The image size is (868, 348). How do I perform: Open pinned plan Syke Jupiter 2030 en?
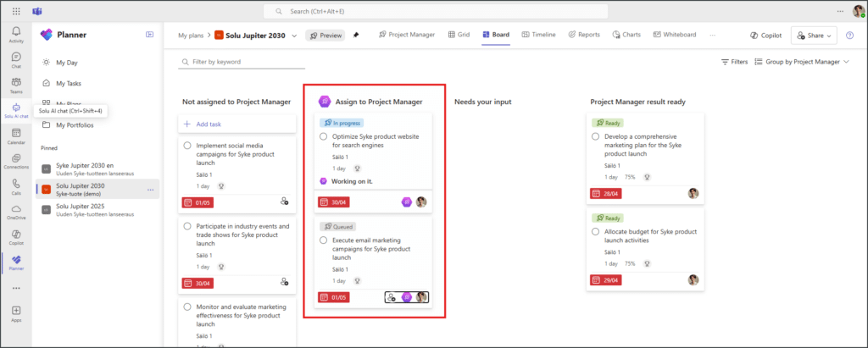click(97, 168)
